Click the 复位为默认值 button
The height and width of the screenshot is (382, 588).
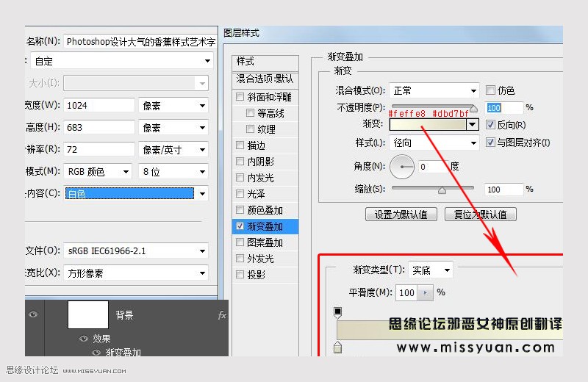point(481,215)
